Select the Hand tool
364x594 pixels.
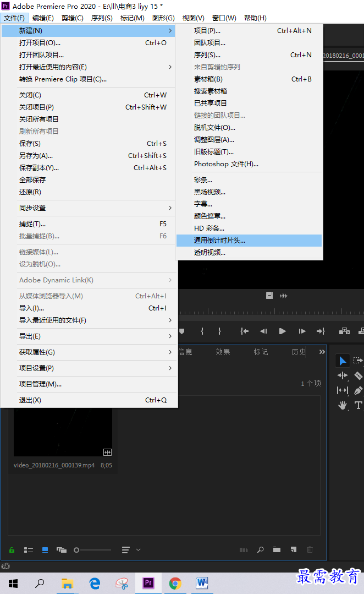pyautogui.click(x=343, y=405)
